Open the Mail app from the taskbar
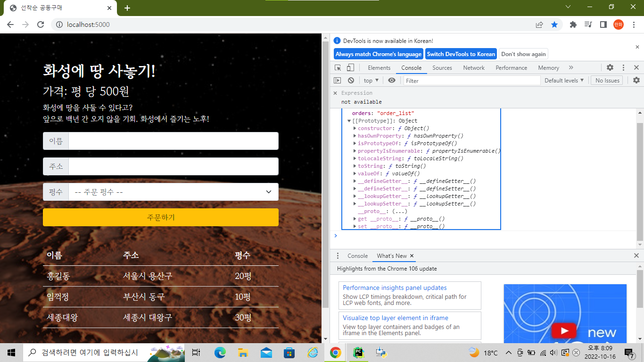Image resolution: width=644 pixels, height=362 pixels. point(266,353)
